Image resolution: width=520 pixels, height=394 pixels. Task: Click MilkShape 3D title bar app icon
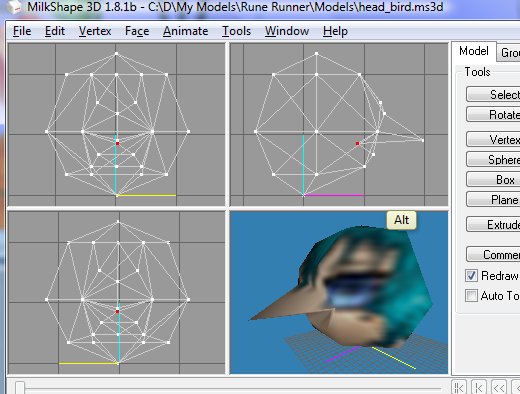click(14, 7)
